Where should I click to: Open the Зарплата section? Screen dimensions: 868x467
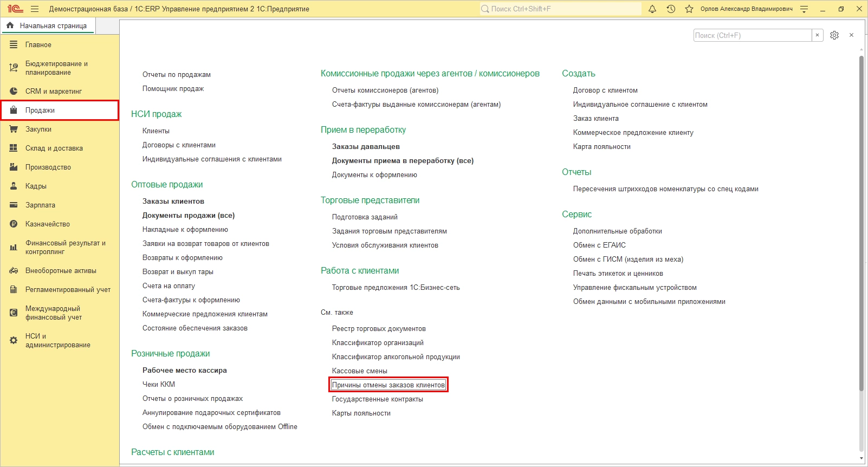pyautogui.click(x=60, y=205)
